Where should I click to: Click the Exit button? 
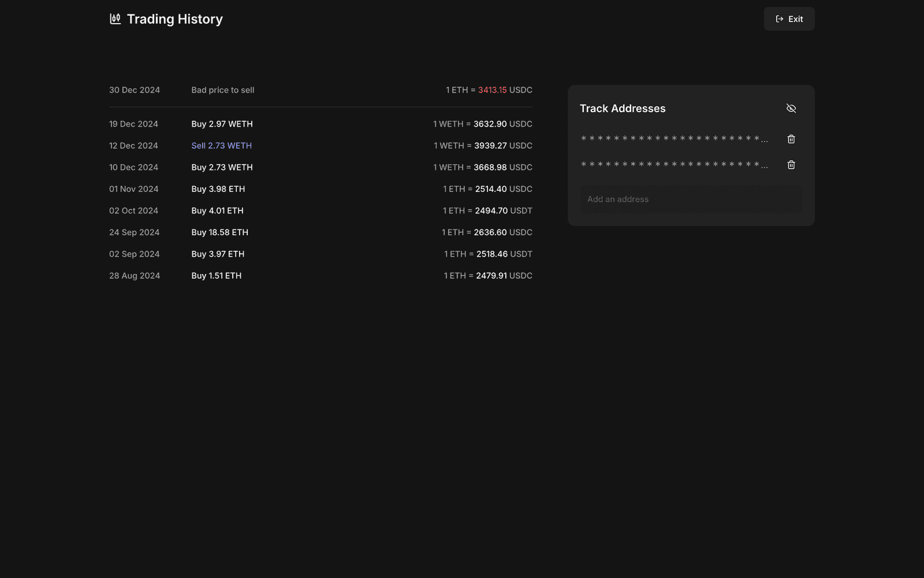click(789, 18)
